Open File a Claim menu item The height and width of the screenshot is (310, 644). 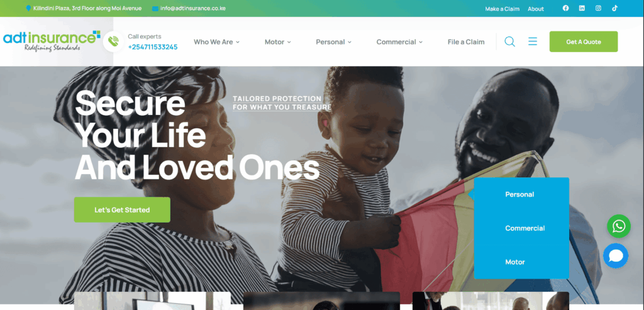[x=466, y=42]
